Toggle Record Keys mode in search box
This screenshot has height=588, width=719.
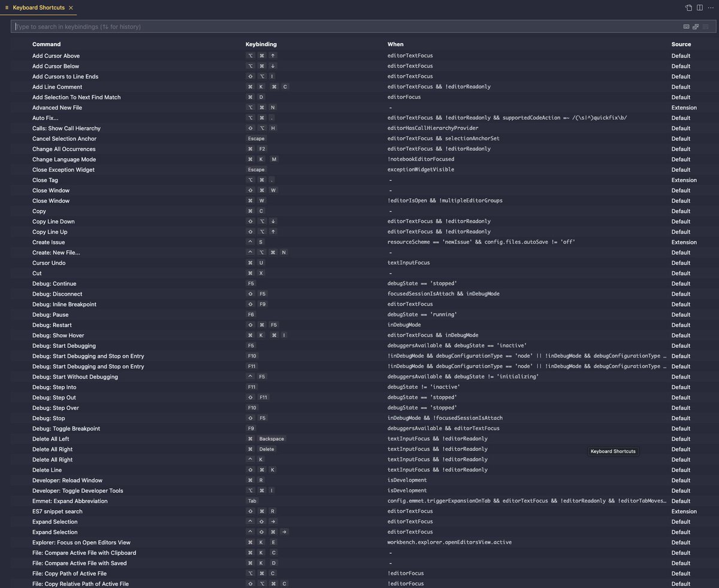click(x=686, y=27)
